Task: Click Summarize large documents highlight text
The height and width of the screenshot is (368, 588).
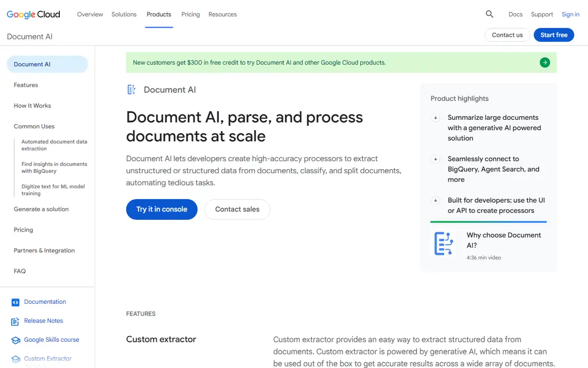Action: (494, 128)
